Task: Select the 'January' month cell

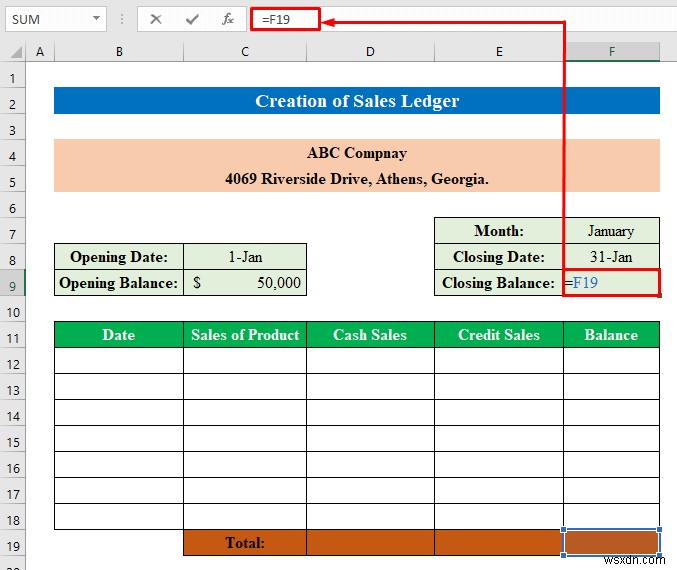Action: [x=611, y=231]
